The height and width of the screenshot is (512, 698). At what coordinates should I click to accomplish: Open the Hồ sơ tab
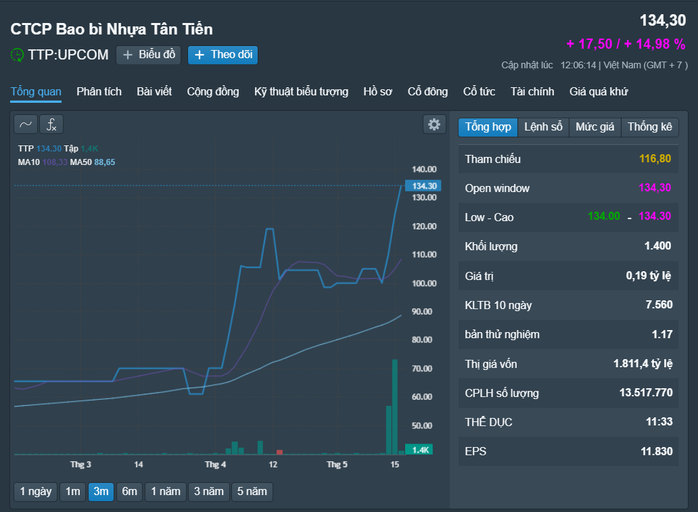click(377, 92)
